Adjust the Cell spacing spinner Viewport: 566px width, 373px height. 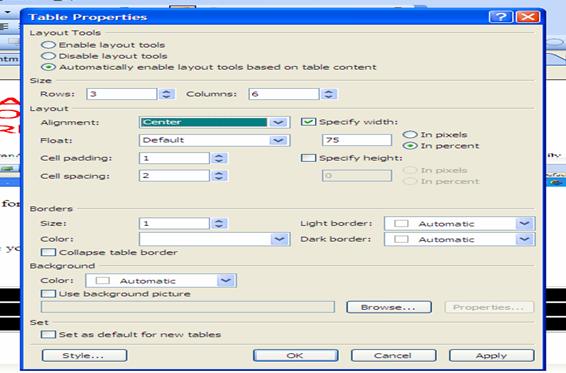point(219,176)
